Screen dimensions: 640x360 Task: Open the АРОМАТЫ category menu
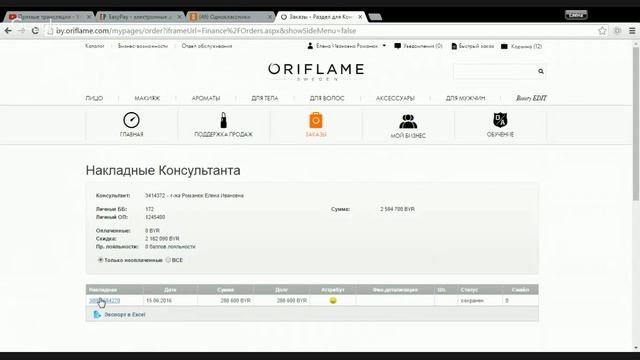(206, 98)
